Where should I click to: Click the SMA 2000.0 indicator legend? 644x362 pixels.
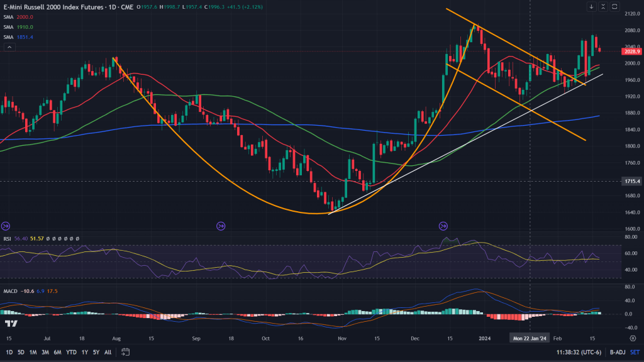pos(18,18)
